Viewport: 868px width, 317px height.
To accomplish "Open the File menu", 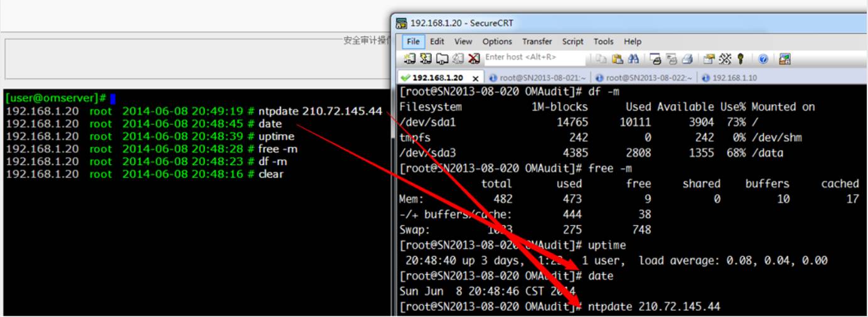I will click(x=413, y=41).
